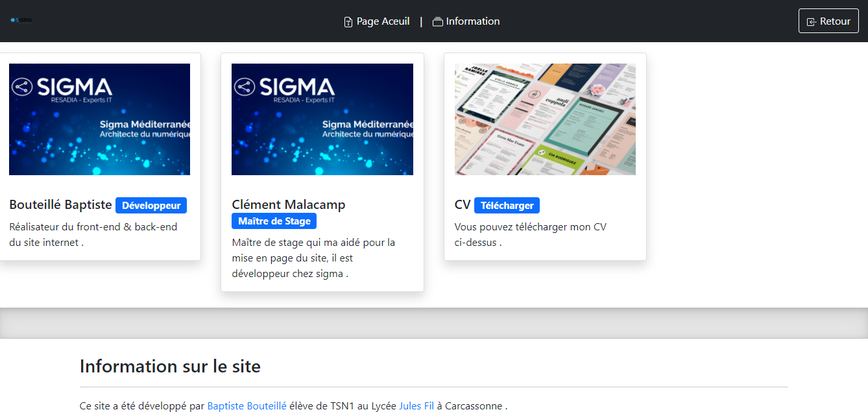Click the folder icon beside Information
Image resolution: width=868 pixels, height=412 pixels.
click(438, 22)
